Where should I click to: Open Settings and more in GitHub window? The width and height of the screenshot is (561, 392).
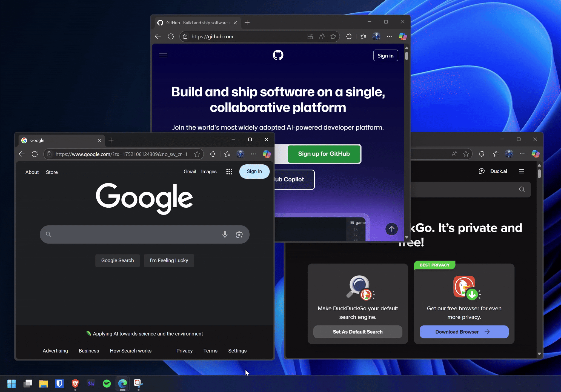(x=389, y=36)
